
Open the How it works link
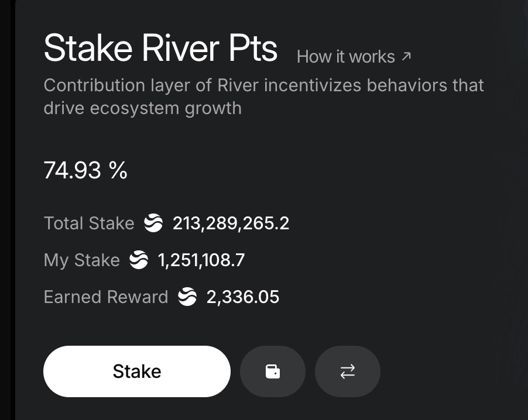345,57
